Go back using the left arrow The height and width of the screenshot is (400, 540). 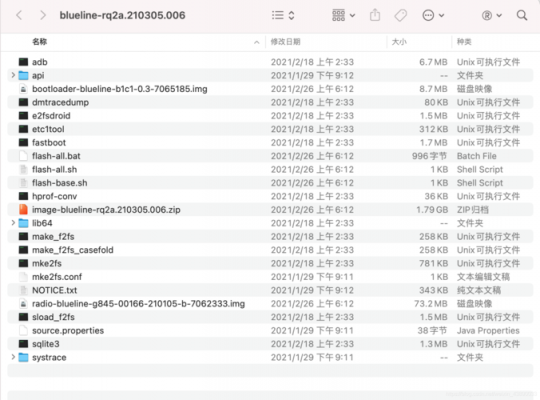(x=19, y=15)
